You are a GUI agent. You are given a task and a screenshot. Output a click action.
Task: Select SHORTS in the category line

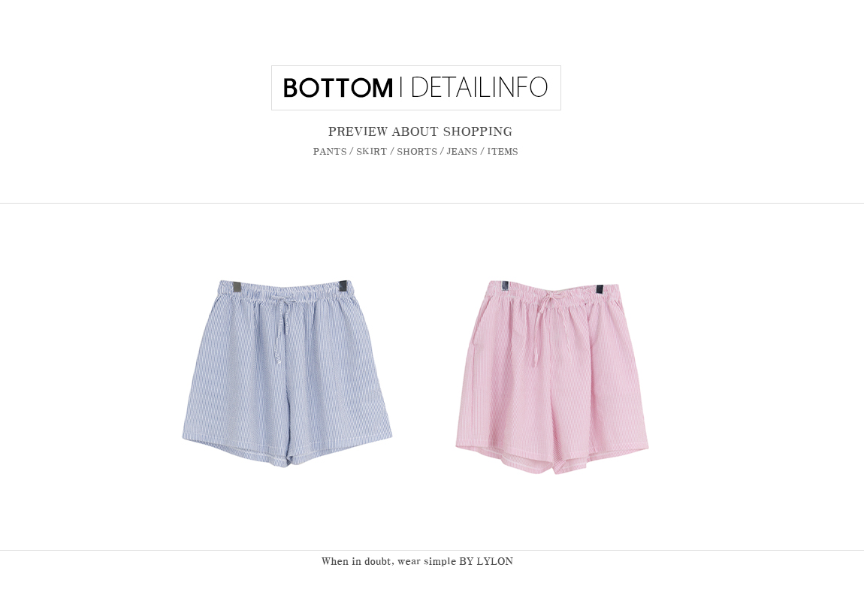coord(416,152)
